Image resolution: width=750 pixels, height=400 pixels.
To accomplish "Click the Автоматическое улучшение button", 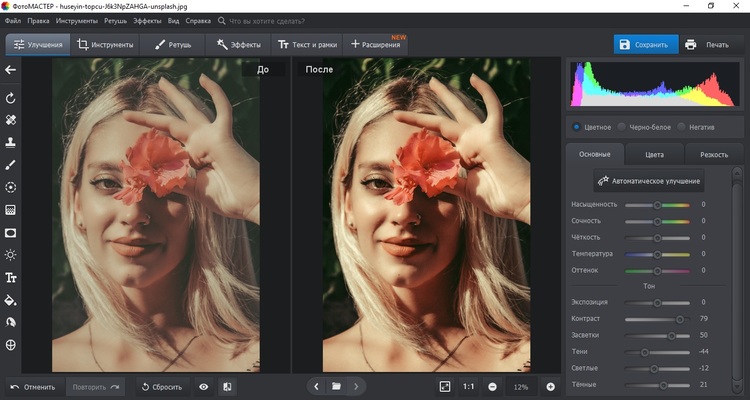I will pyautogui.click(x=650, y=182).
